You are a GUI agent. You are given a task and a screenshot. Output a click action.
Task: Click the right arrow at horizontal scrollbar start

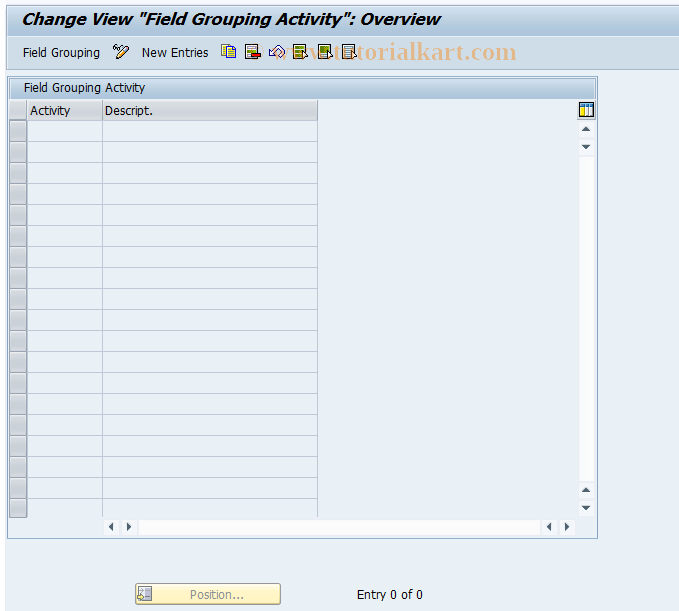(x=129, y=527)
